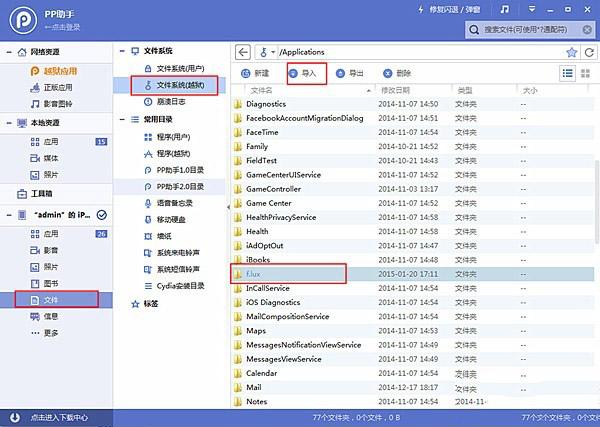Open 崩溃日志 crash log item
This screenshot has height=427, width=600.
click(x=165, y=102)
